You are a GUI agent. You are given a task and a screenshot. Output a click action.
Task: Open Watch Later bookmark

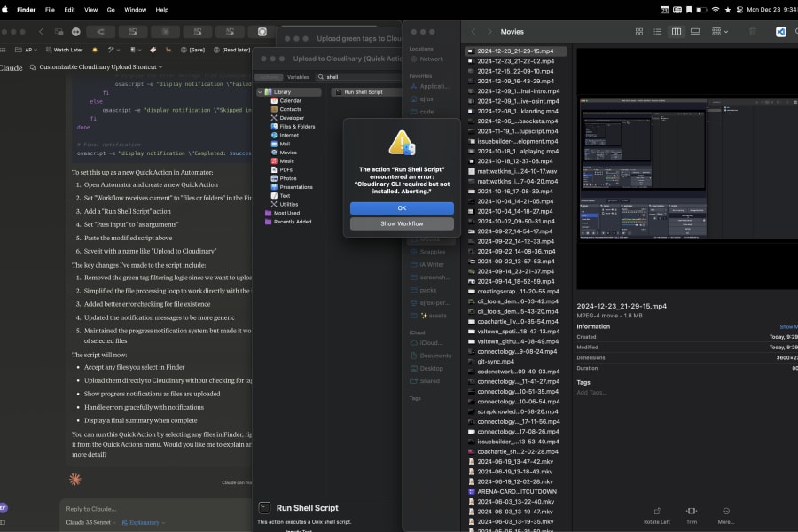64,50
